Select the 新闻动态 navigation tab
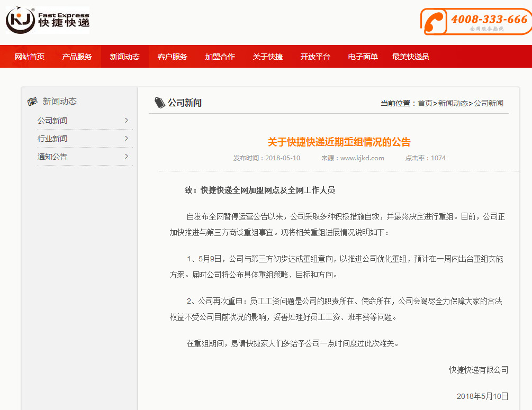Screen dimensions: 532x410 [x=125, y=57]
